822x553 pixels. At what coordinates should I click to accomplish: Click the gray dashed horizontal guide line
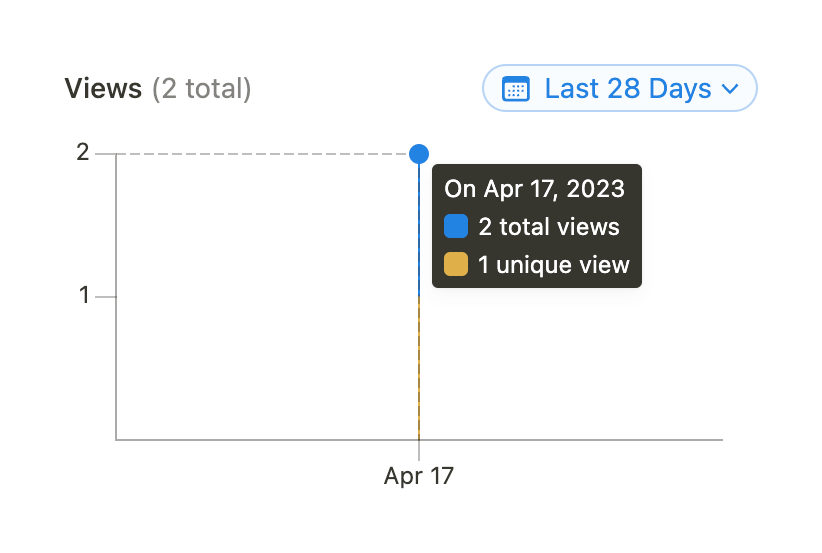[260, 154]
